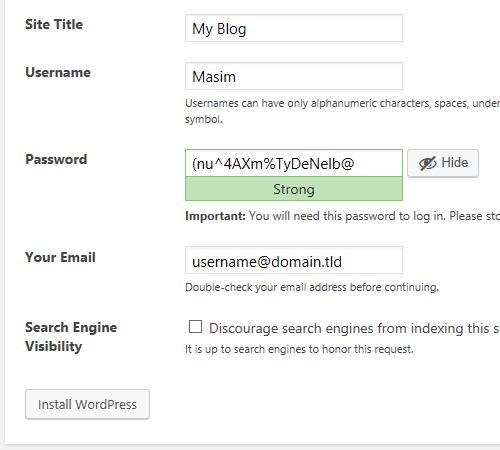This screenshot has height=450, width=500.
Task: Click the Your Email input field
Action: (294, 260)
